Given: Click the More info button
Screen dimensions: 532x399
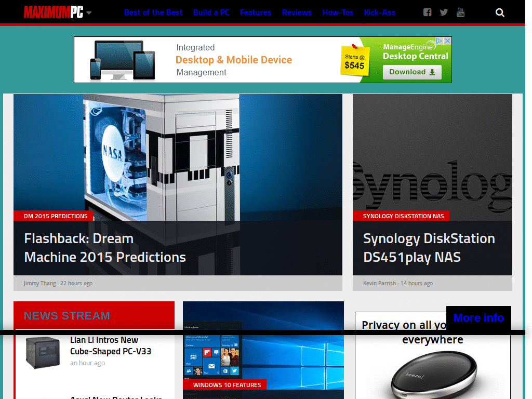Looking at the screenshot, I should point(478,318).
